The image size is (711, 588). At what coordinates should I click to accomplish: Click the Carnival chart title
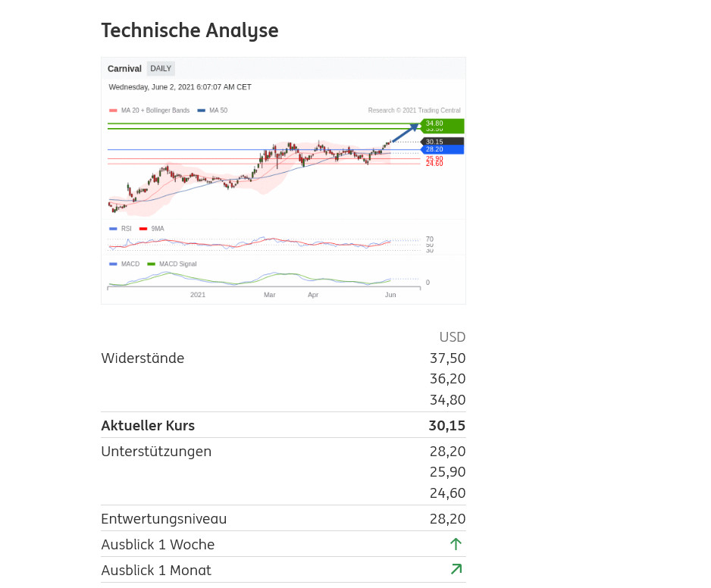(x=124, y=69)
